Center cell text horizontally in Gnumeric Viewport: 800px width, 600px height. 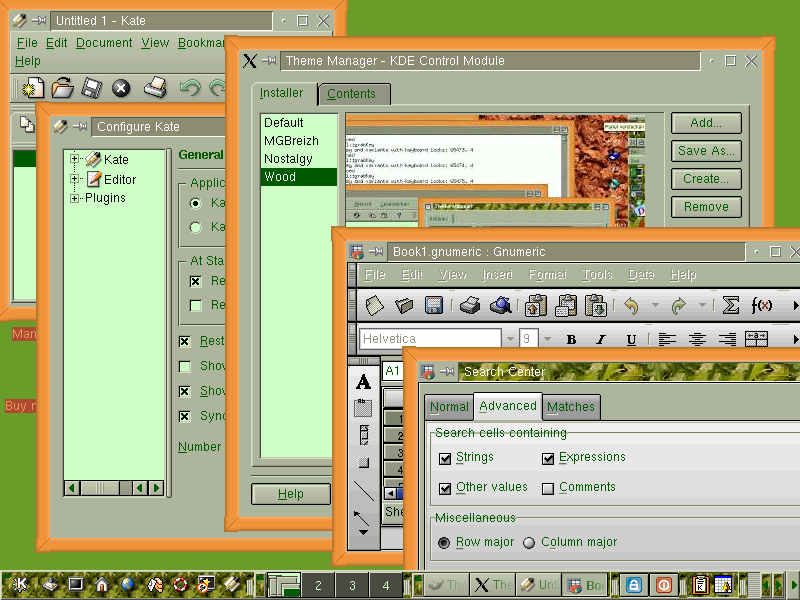click(x=697, y=339)
